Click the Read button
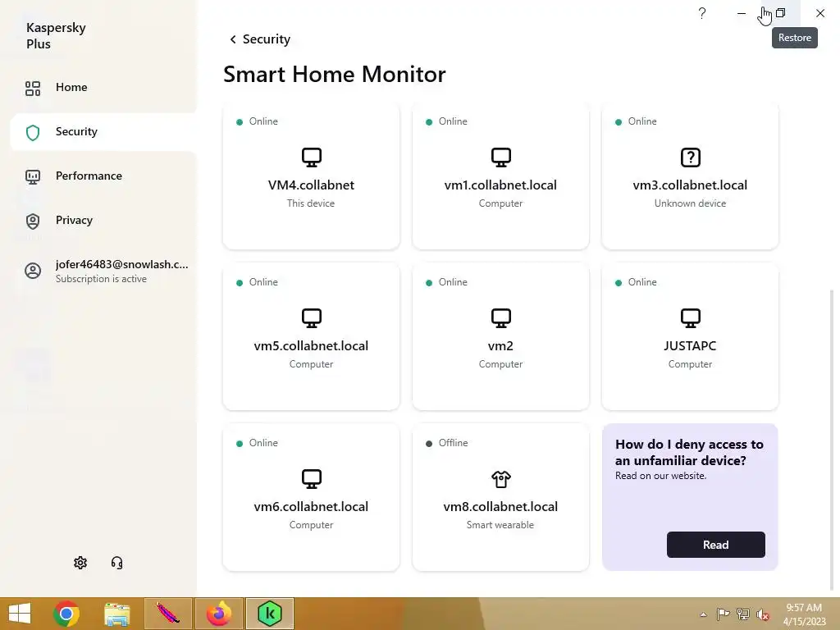Image resolution: width=840 pixels, height=630 pixels. 715,545
